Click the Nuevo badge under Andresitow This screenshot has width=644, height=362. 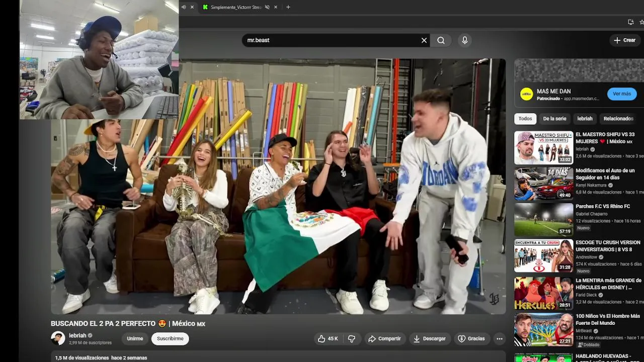click(x=583, y=271)
